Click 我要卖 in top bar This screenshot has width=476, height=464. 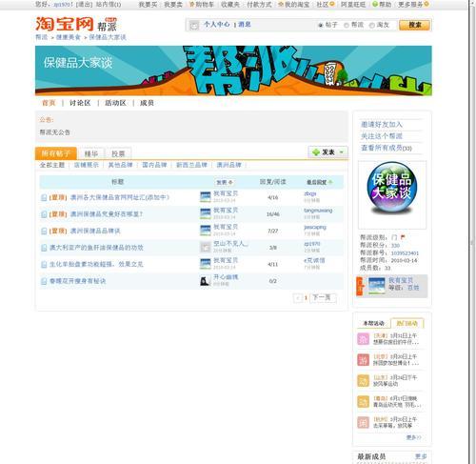173,5
